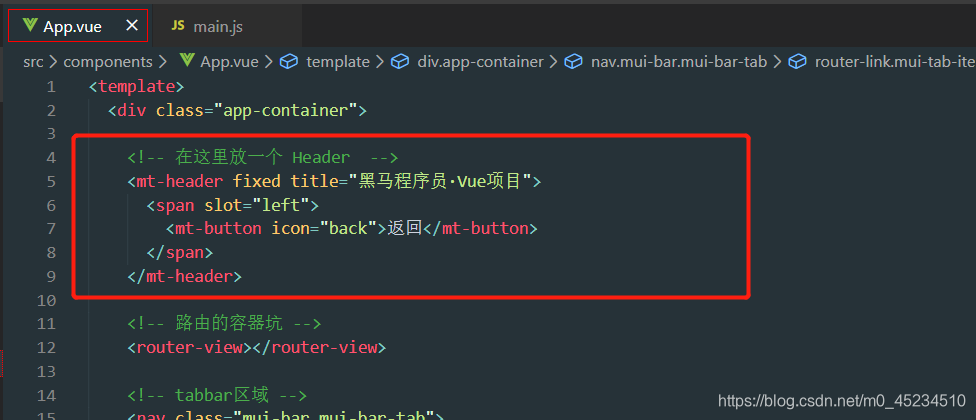Expand the chevron after src breadcrumb
The width and height of the screenshot is (976, 420).
point(52,62)
